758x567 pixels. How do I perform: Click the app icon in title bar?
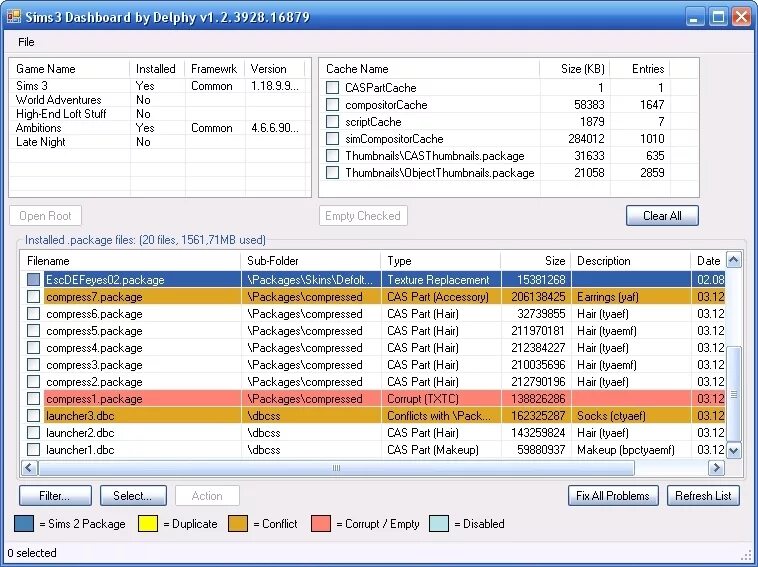coord(14,17)
